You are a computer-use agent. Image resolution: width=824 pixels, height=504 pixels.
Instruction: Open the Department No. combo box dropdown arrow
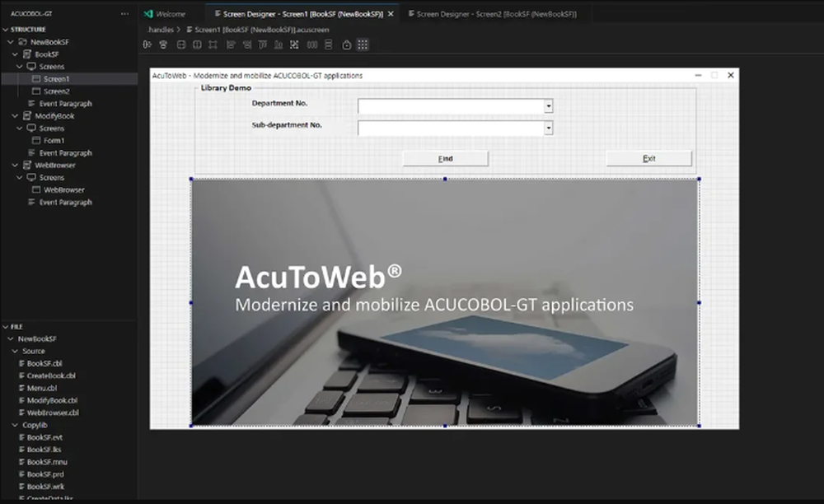point(548,106)
